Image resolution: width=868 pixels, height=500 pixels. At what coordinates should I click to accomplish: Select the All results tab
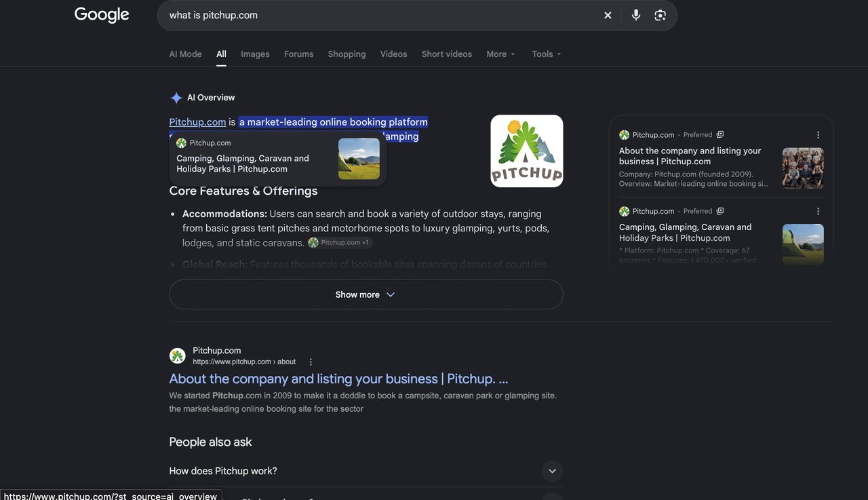pos(222,54)
